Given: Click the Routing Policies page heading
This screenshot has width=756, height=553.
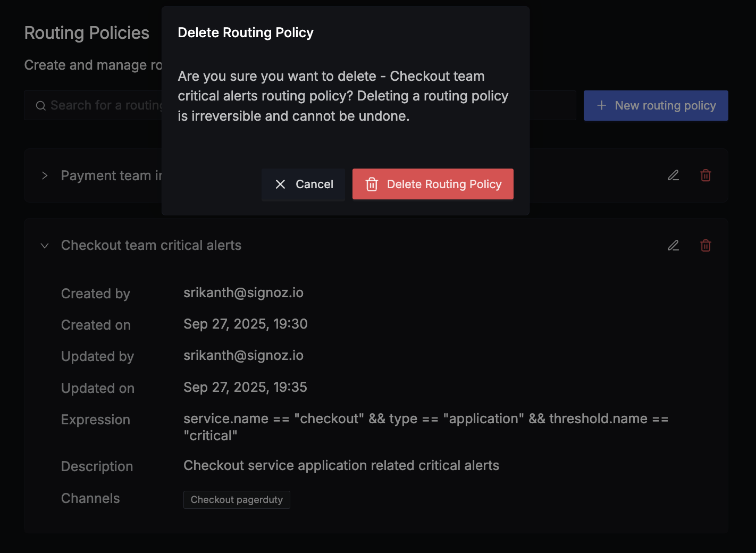Looking at the screenshot, I should click(x=87, y=33).
